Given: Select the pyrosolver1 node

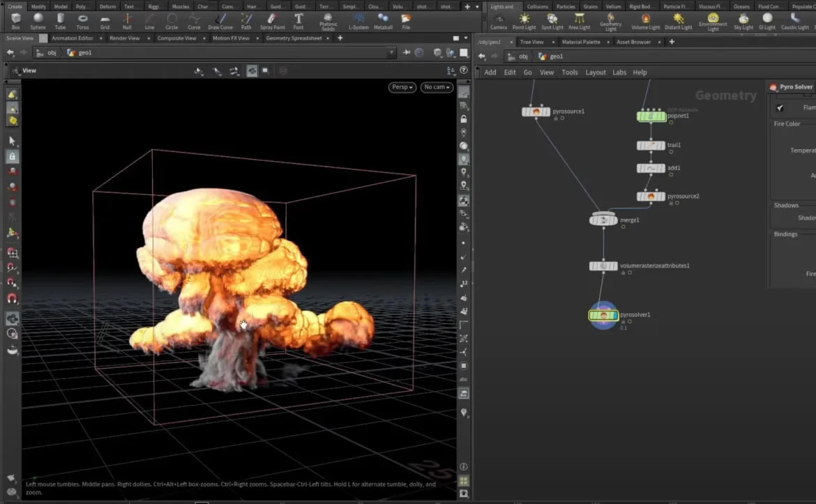Looking at the screenshot, I should pyautogui.click(x=603, y=315).
